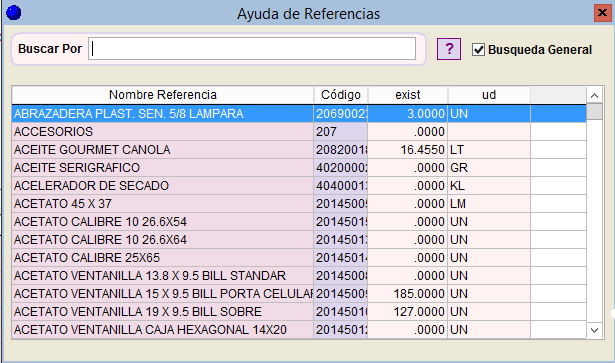Click the GR unit cell

coord(489,168)
